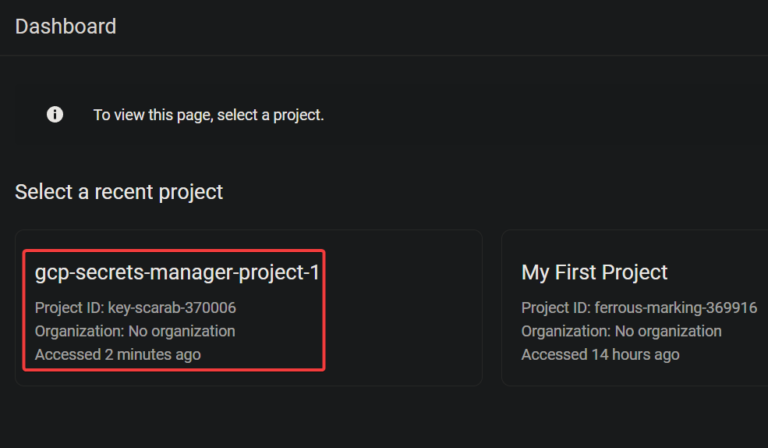
Task: Open gcp-secrets-manager-project-1 by its title
Action: (177, 272)
